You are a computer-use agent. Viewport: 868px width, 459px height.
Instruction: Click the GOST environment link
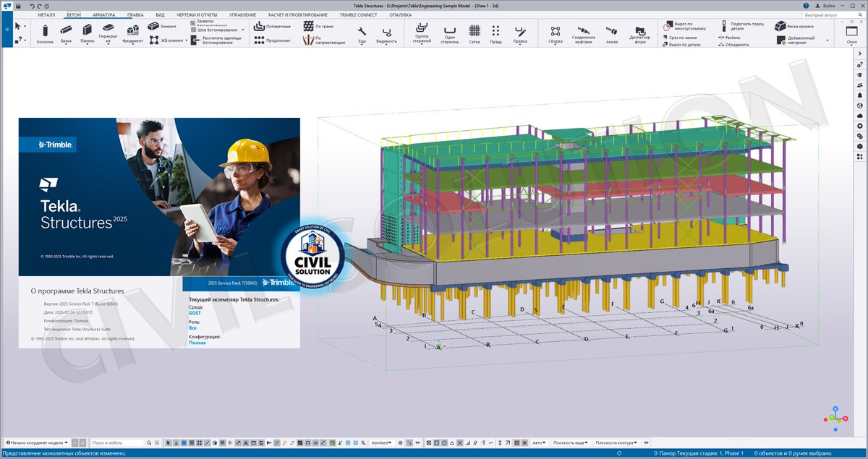tap(195, 313)
